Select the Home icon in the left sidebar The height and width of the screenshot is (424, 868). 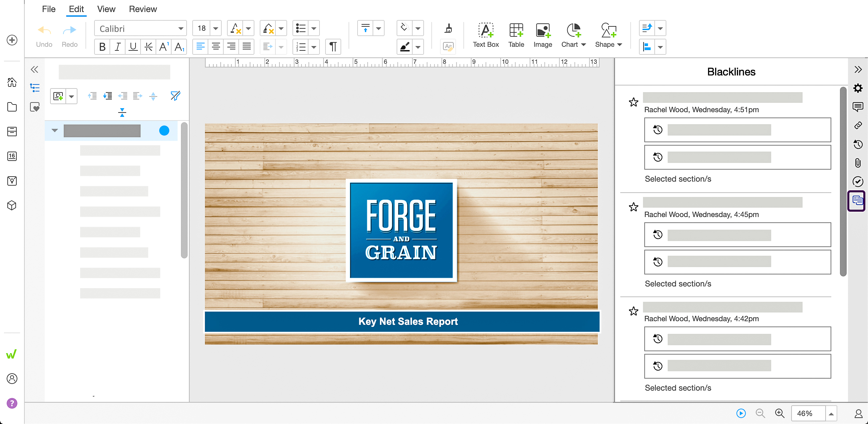point(12,82)
